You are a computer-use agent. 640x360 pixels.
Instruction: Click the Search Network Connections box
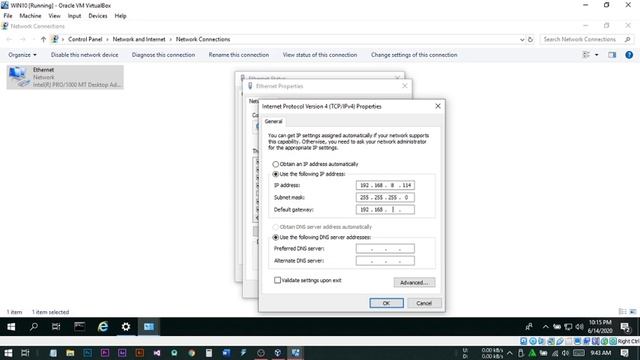click(x=587, y=40)
